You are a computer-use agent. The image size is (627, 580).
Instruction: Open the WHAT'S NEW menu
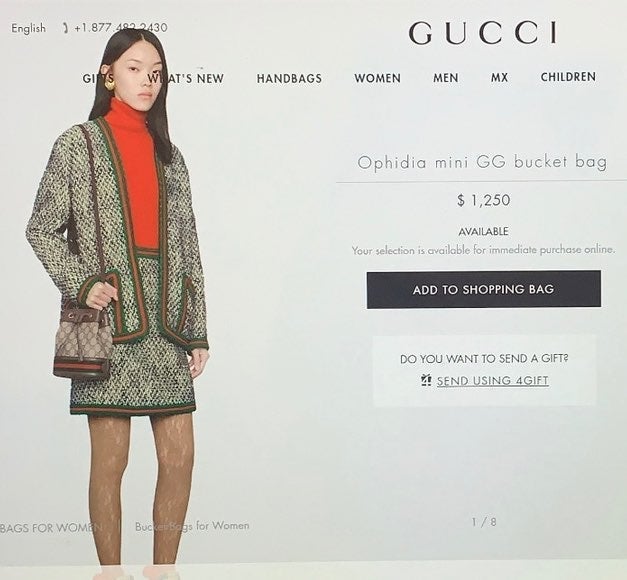pos(186,78)
